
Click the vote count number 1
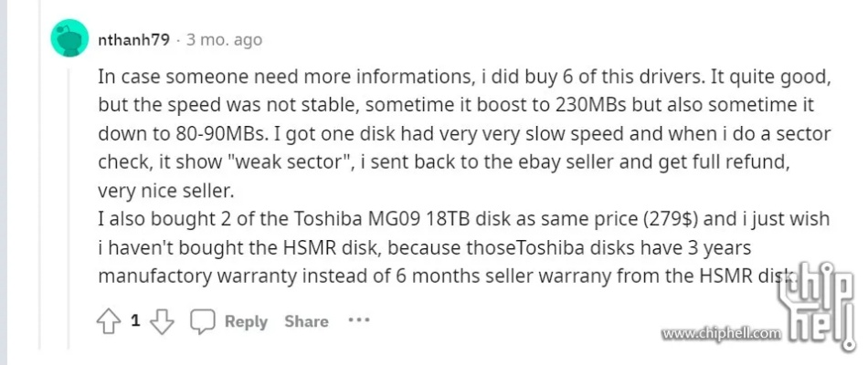[135, 321]
